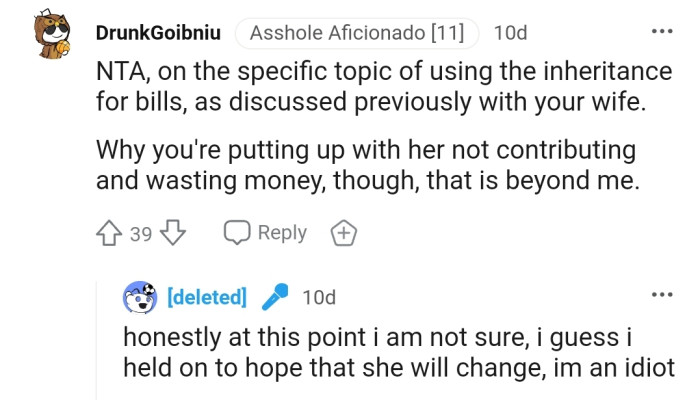Give an award to DrunkGoibniu's comment
The width and height of the screenshot is (700, 400).
coord(343,233)
